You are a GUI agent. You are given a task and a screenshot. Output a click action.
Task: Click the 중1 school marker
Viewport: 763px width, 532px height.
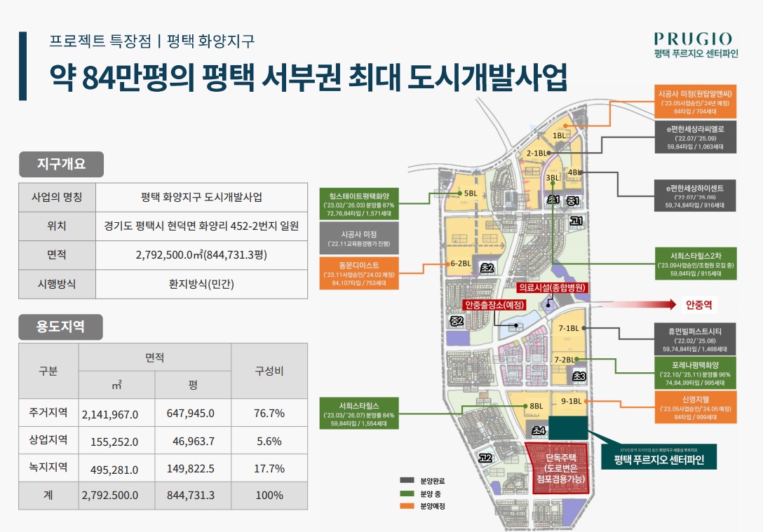(x=573, y=200)
